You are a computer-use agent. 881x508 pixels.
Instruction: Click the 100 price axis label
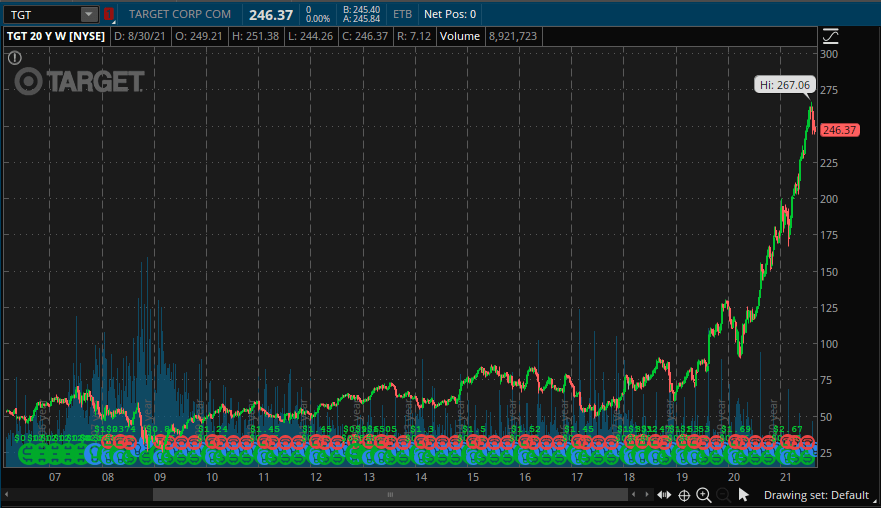pyautogui.click(x=829, y=344)
